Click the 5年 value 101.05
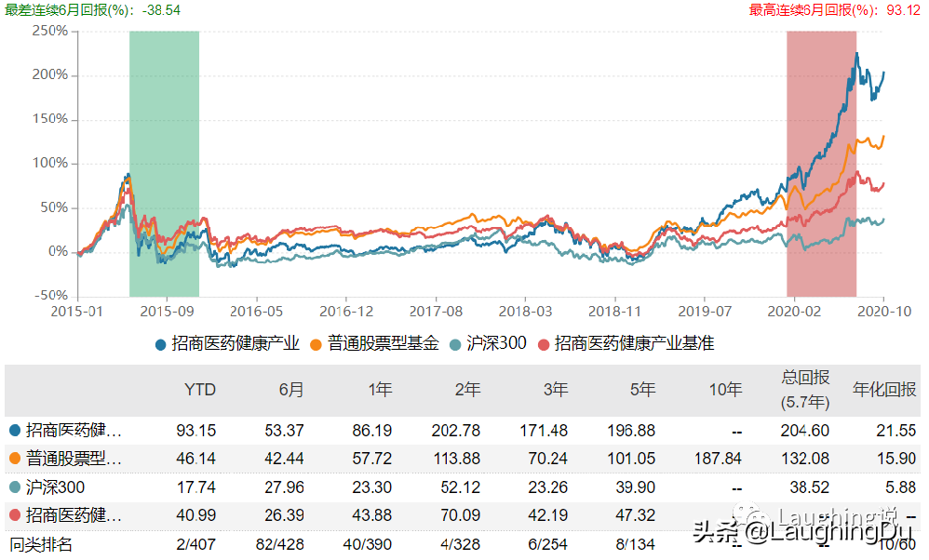 pyautogui.click(x=631, y=459)
